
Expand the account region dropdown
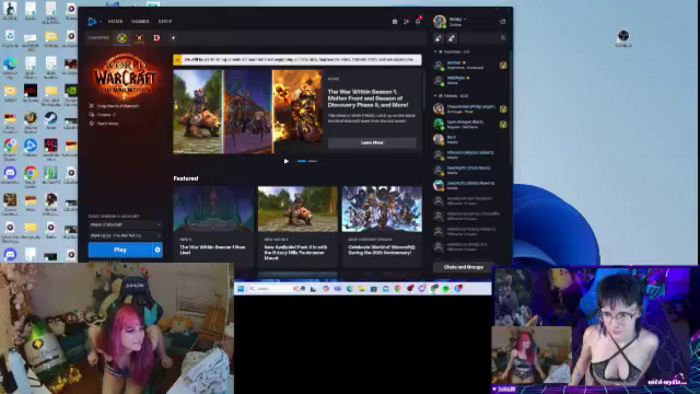tap(125, 236)
